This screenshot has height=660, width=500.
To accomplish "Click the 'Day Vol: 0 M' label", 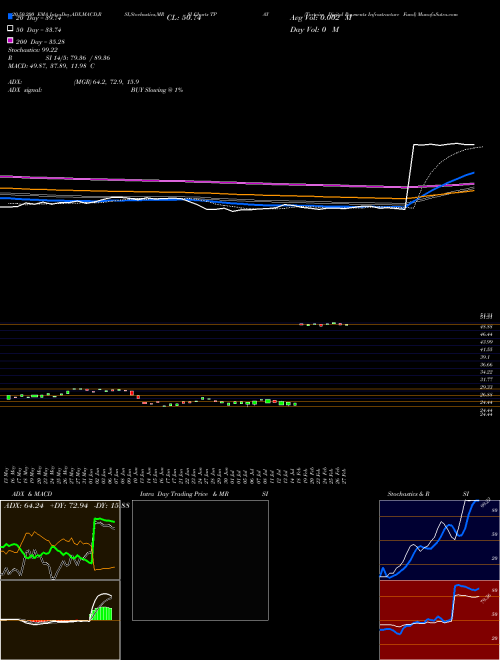I will [314, 30].
